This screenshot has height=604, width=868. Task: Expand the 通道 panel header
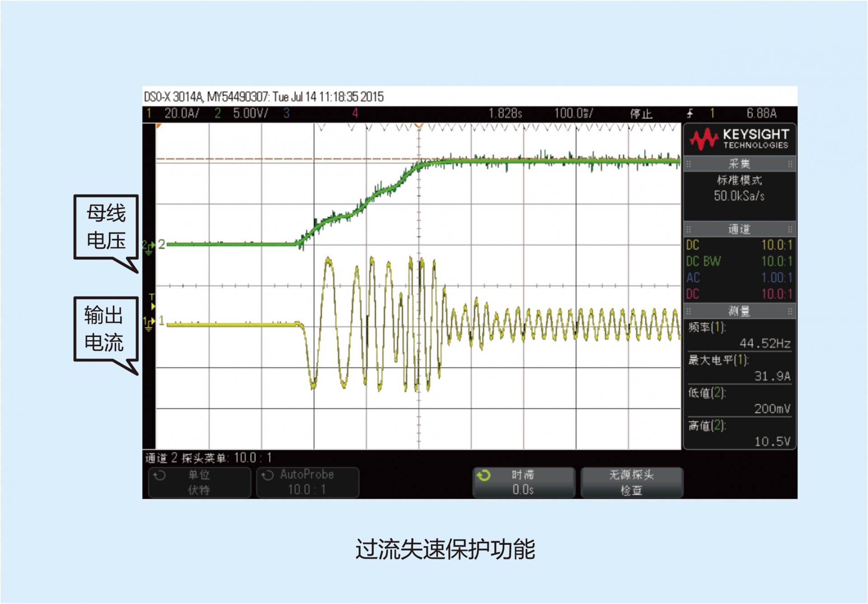pos(739,229)
